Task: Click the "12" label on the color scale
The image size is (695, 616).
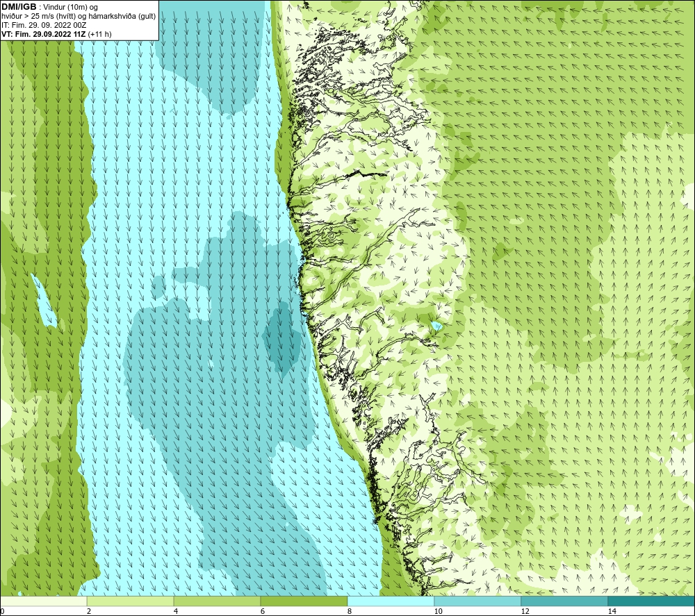Action: [525, 611]
